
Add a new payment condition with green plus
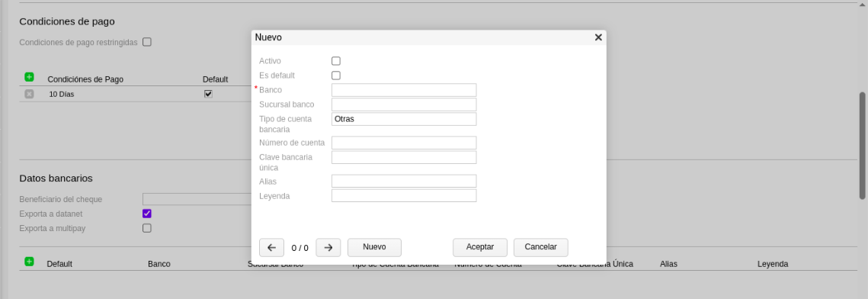tap(29, 77)
